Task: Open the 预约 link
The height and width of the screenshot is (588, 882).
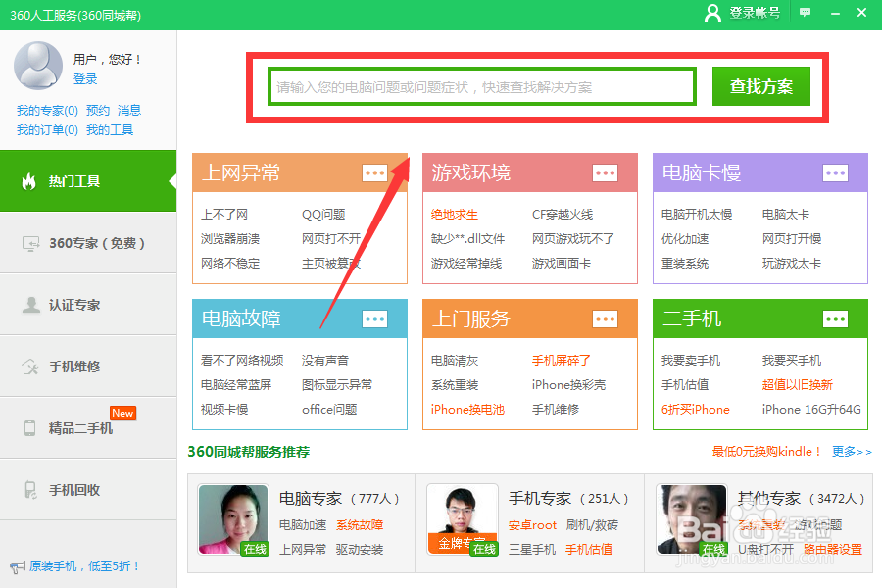Action: 98,111
